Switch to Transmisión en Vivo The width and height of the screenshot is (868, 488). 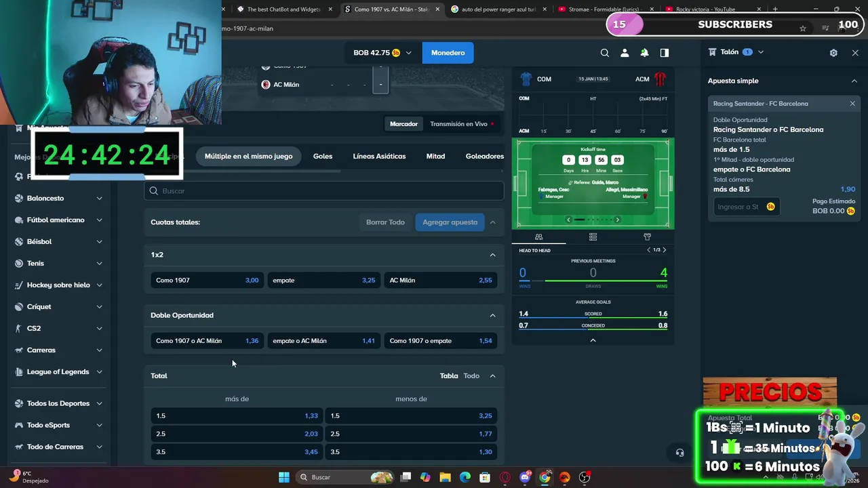click(x=462, y=124)
